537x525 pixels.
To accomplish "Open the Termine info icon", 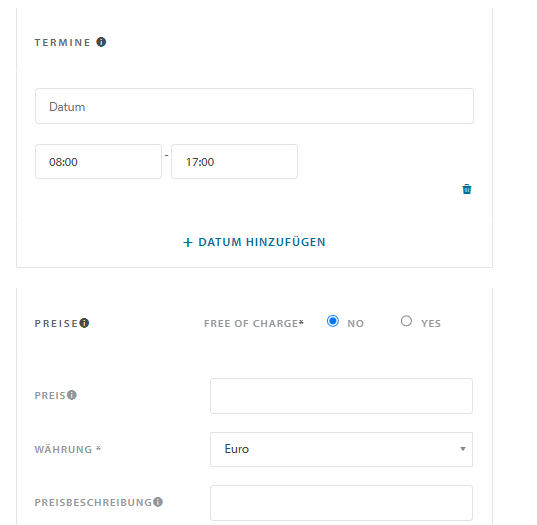I will [101, 42].
